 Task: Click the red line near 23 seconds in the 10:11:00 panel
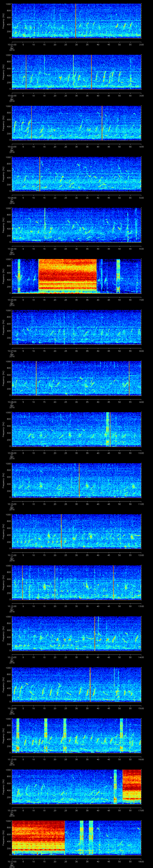point(61,531)
